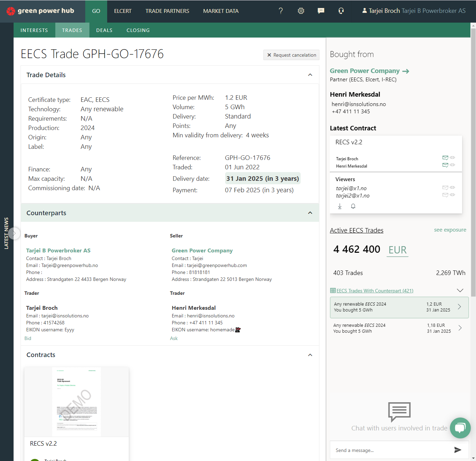Collapse the Counterparts section
476x461 pixels.
(310, 213)
